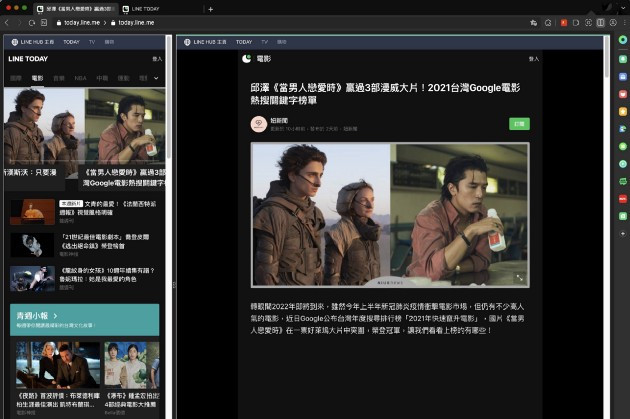The width and height of the screenshot is (630, 419).
Task: Click the top teal ring sidebar icon
Action: [x=623, y=39]
